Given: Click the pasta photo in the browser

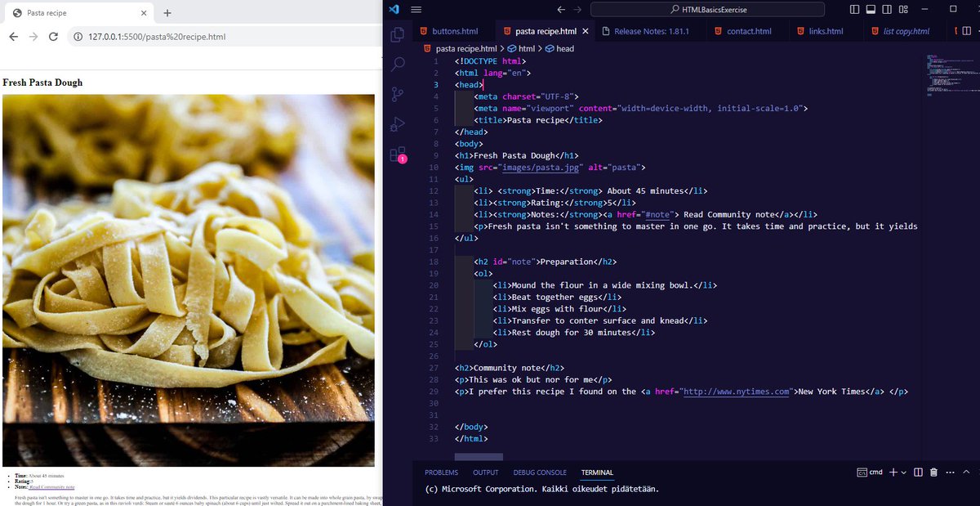Looking at the screenshot, I should coord(189,280).
